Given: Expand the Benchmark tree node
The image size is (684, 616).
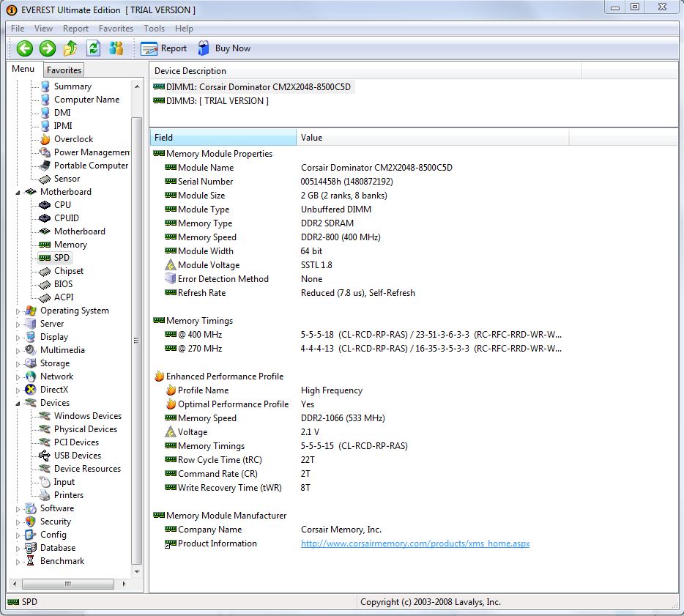Looking at the screenshot, I should tap(18, 562).
